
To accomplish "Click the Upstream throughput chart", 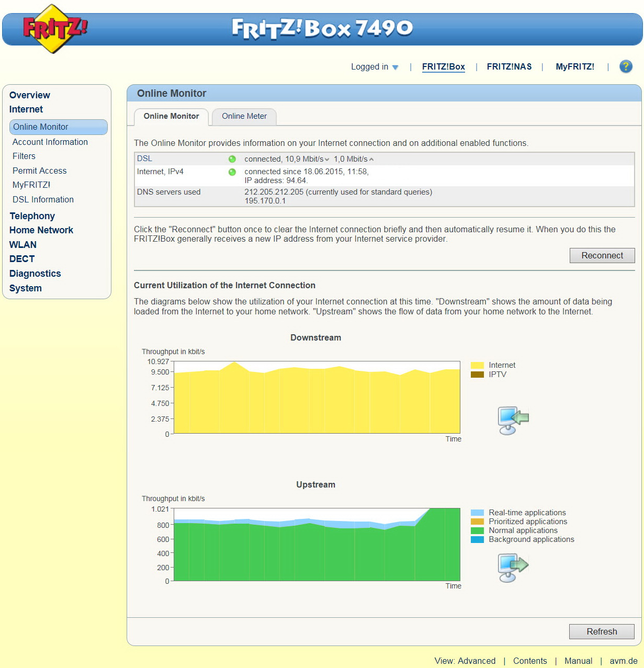I will coord(317,544).
